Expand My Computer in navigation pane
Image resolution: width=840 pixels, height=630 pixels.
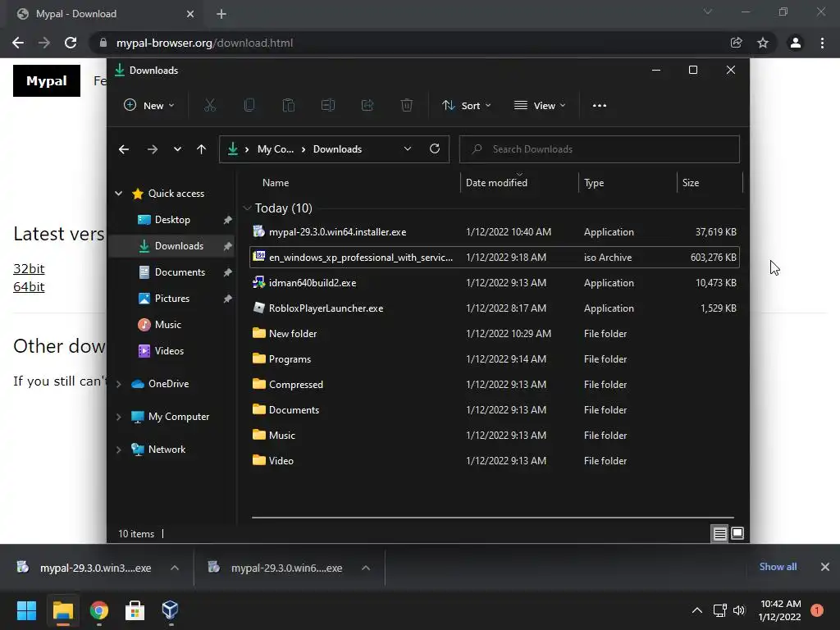point(118,417)
